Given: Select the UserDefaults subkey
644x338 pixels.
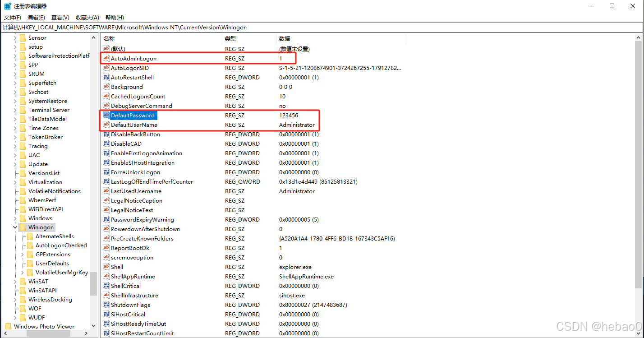Looking at the screenshot, I should click(x=52, y=263).
